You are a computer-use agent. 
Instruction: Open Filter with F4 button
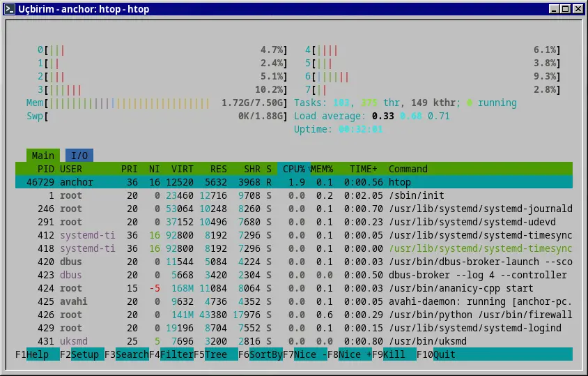click(171, 354)
